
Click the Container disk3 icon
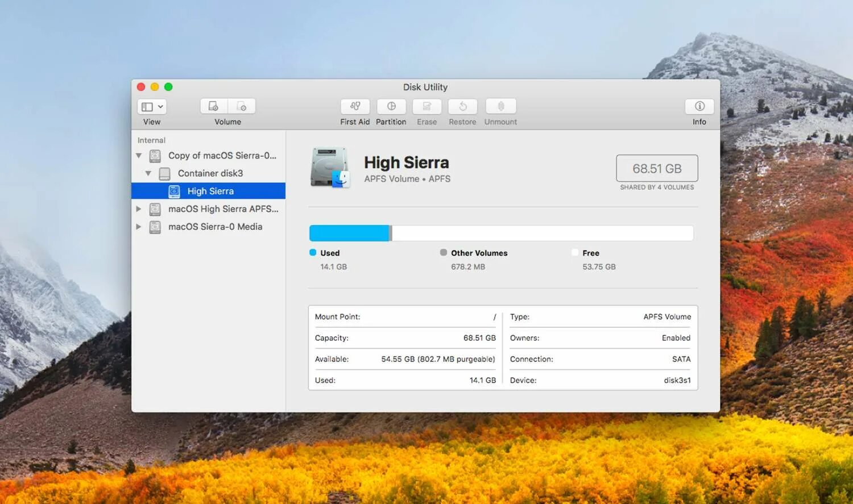point(164,173)
